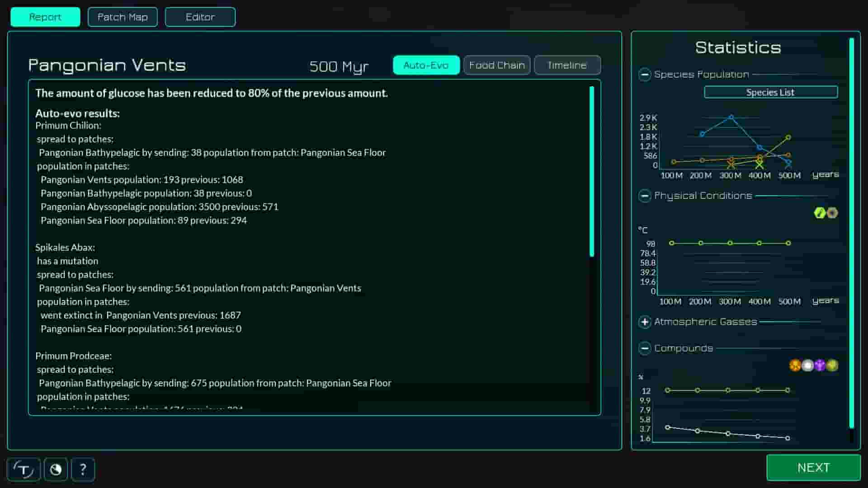Toggle the ammonia line on the Compounds graph
868x488 pixels.
(808, 365)
